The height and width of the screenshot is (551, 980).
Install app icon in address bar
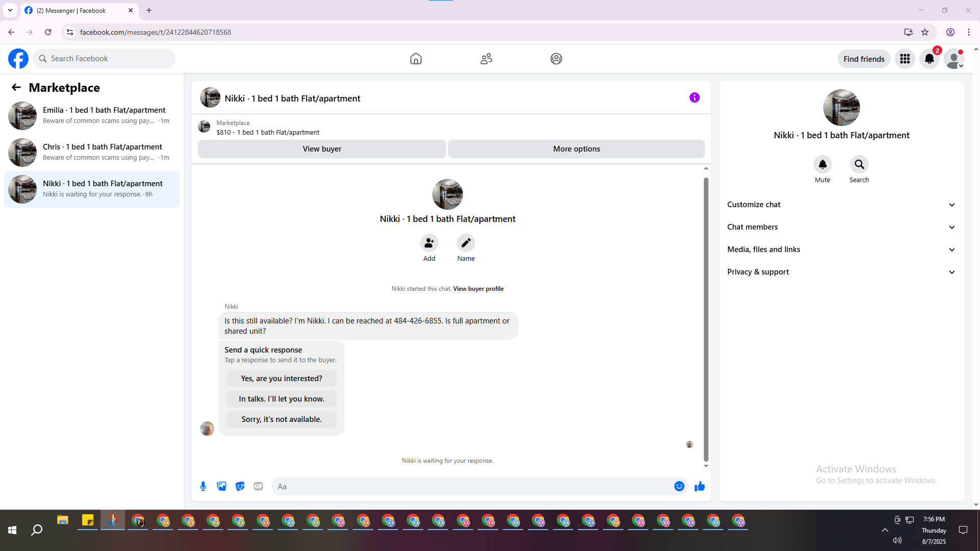coord(909,32)
